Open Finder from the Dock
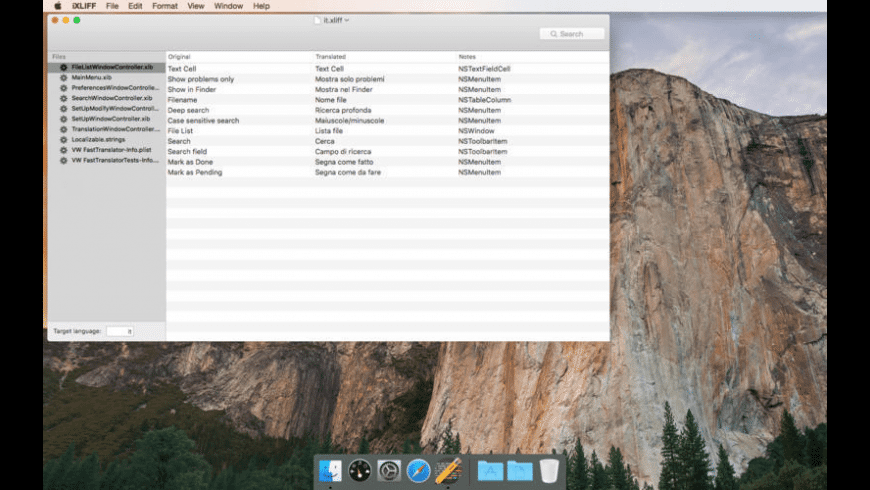The image size is (870, 490). coord(330,470)
